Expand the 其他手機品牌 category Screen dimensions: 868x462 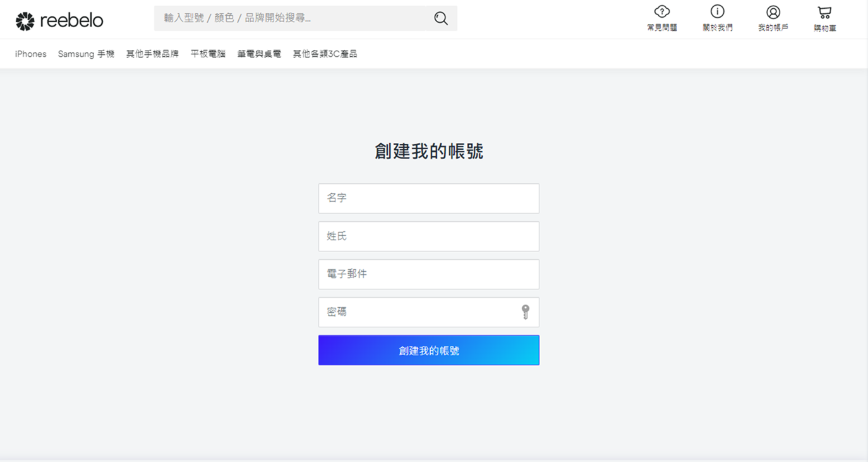click(x=152, y=54)
